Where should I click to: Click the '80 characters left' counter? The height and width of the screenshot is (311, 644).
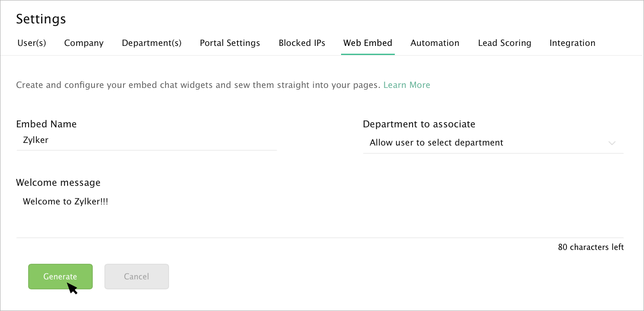pos(591,247)
